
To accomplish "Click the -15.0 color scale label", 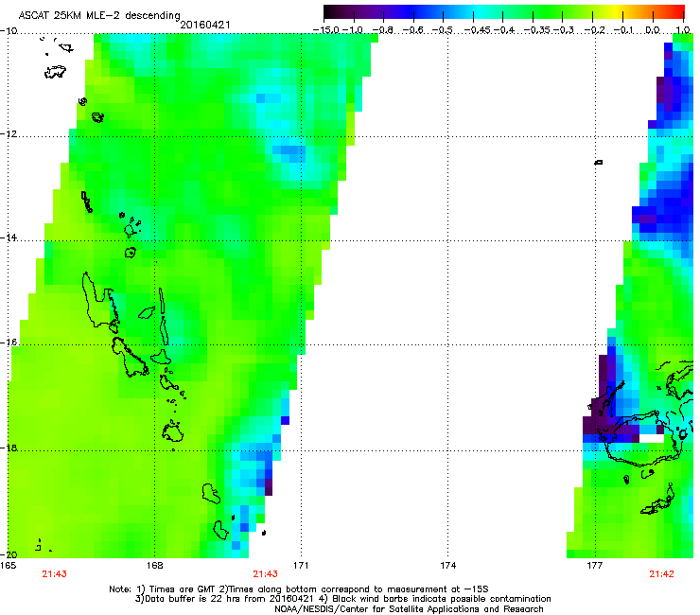I will point(326,30).
